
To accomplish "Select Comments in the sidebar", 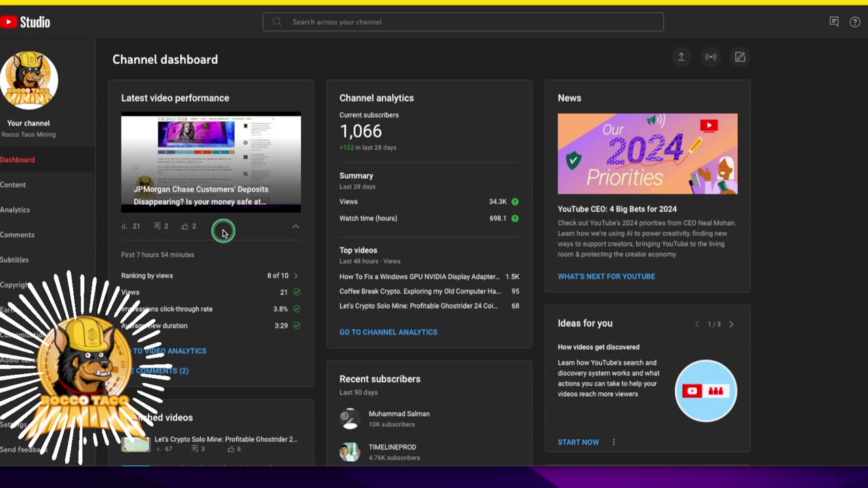I will 17,235.
